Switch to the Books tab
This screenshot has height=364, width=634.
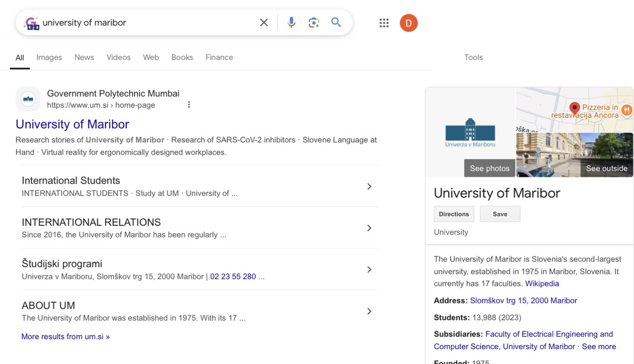pyautogui.click(x=182, y=57)
